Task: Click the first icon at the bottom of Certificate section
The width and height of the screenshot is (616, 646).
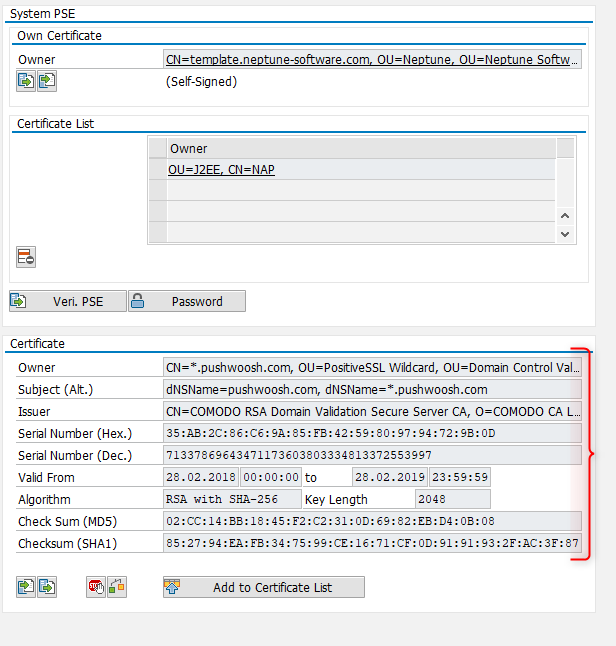Action: pos(26,587)
